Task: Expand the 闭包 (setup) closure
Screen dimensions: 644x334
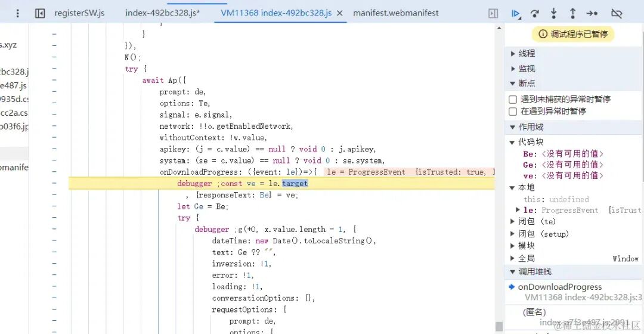Action: pos(512,234)
